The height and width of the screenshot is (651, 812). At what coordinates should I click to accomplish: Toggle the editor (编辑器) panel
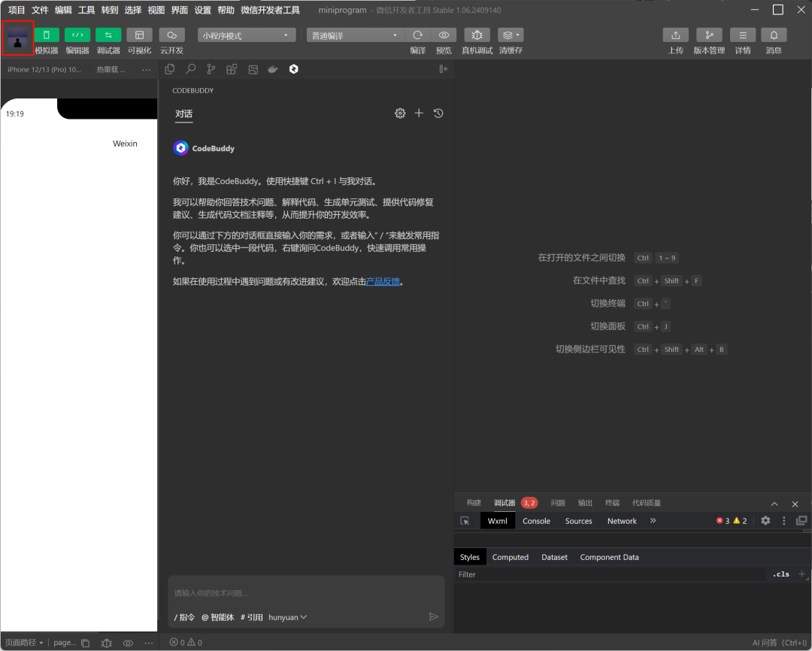point(77,35)
